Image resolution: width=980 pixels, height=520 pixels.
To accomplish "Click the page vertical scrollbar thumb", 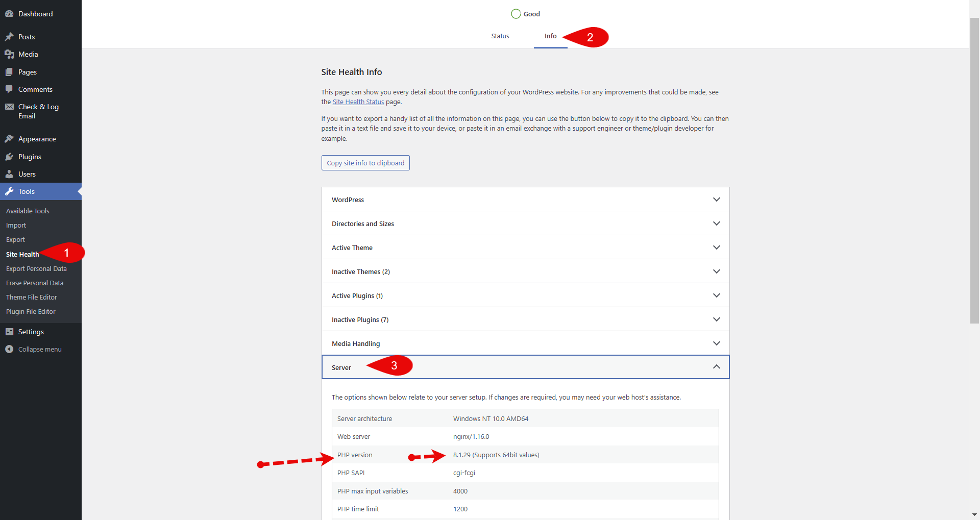I will tap(974, 168).
